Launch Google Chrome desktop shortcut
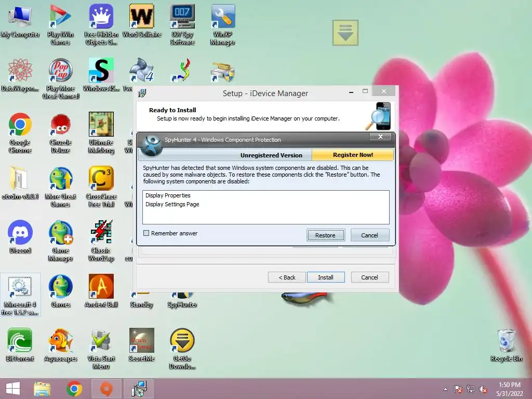532x399 pixels. (20, 133)
